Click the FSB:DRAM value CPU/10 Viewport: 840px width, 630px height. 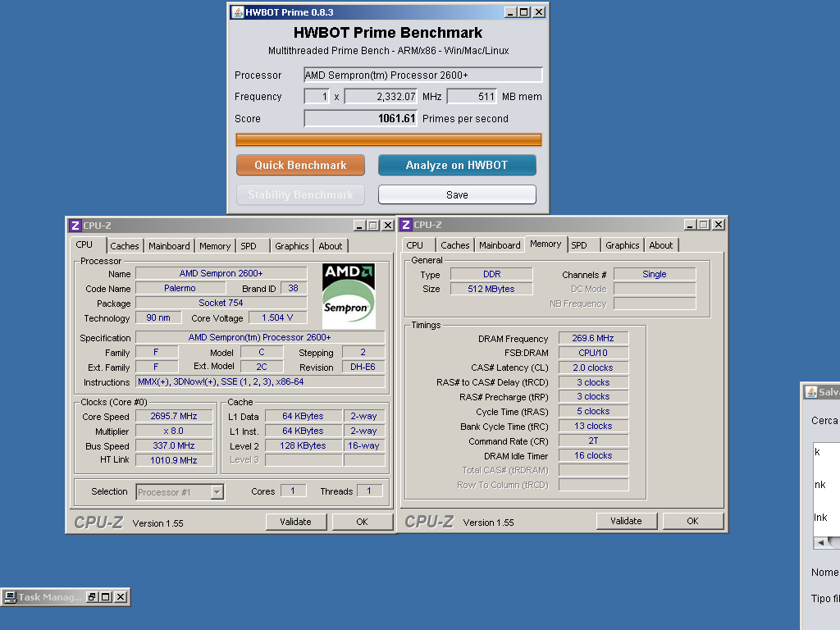593,353
